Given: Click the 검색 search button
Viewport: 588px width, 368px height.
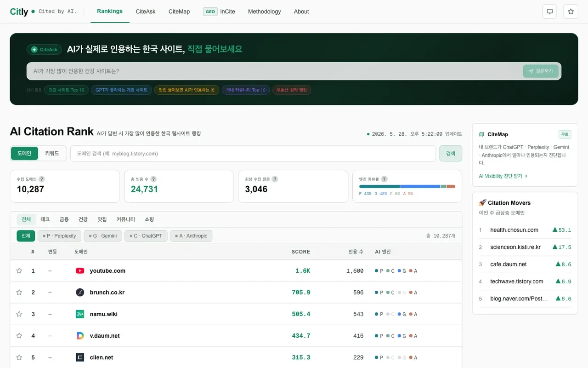Looking at the screenshot, I should pos(451,154).
